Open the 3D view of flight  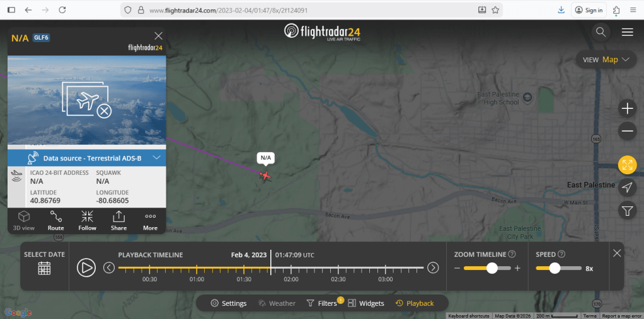click(24, 221)
